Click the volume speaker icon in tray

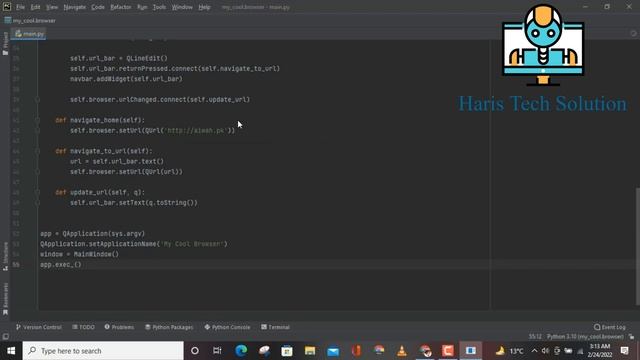pos(545,351)
